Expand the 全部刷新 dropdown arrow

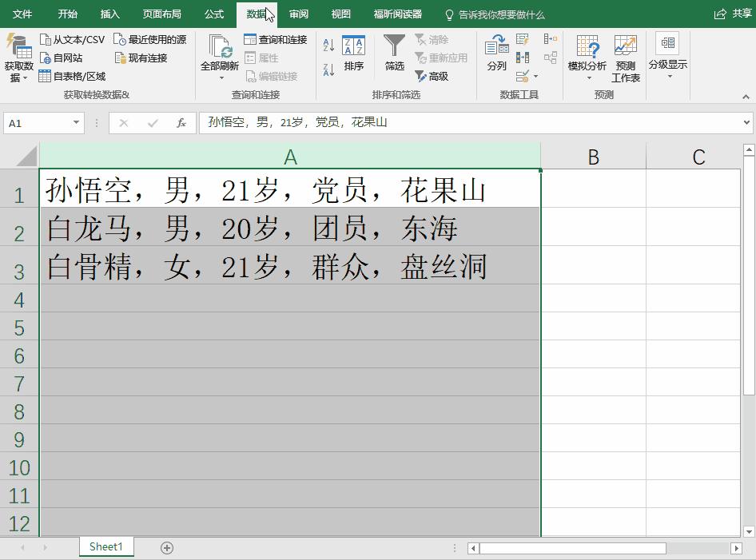click(221, 77)
